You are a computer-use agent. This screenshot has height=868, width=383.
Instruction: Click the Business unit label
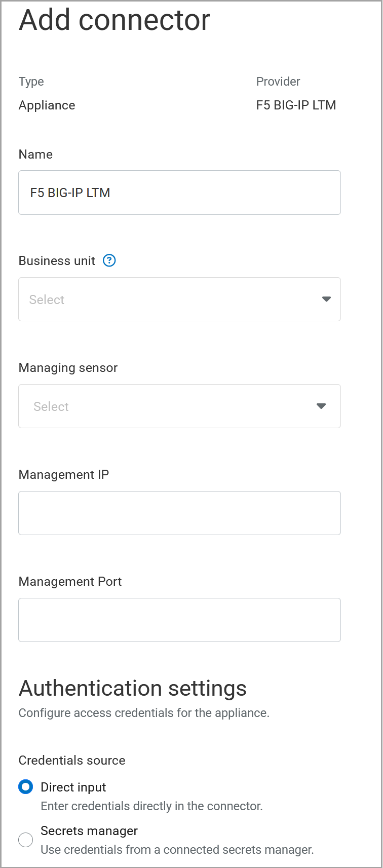tap(57, 261)
